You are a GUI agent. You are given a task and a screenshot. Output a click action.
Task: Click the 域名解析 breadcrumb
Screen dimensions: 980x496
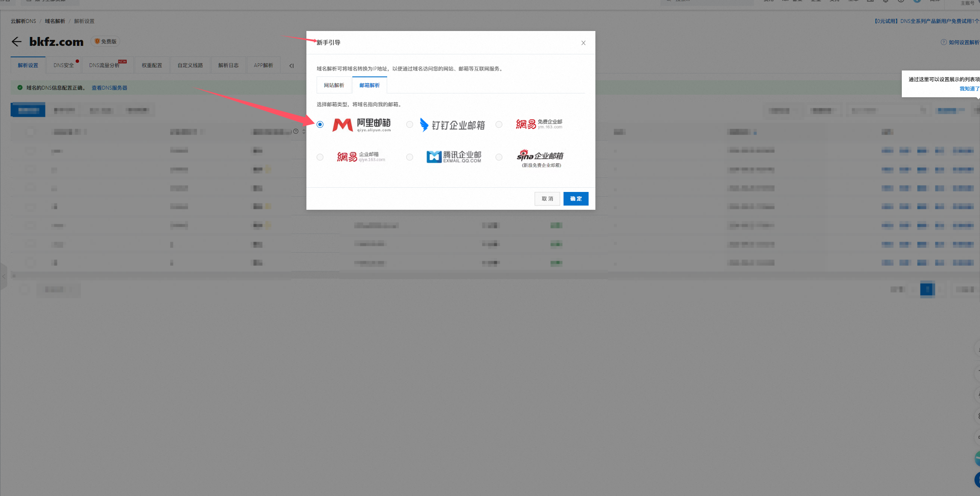point(55,21)
